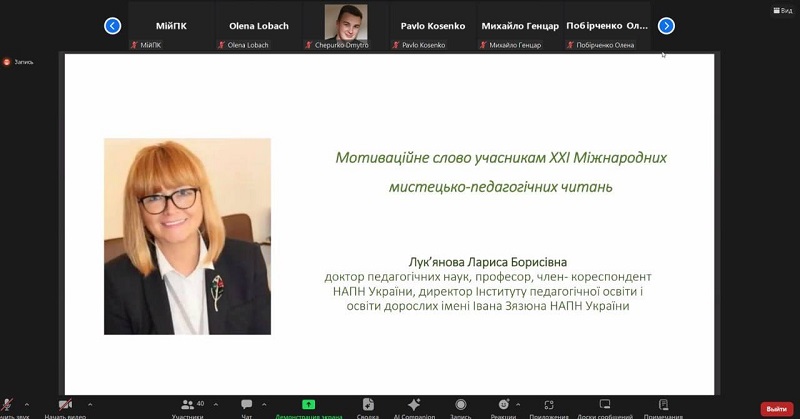Open the Сводка summary tool

(368, 407)
